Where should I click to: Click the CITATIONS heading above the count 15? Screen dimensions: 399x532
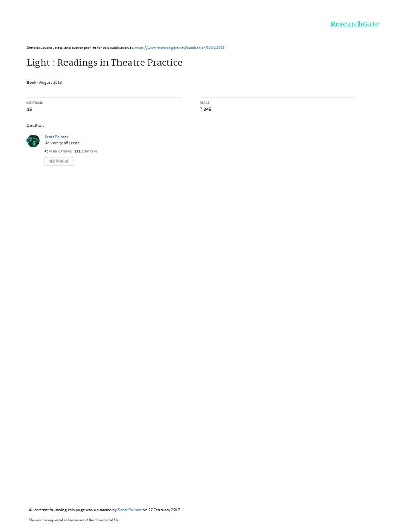coord(35,103)
